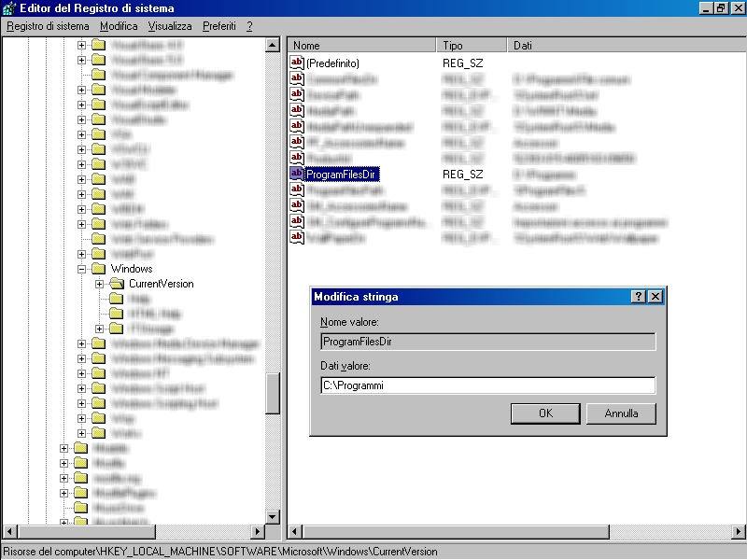Viewport: 747px width, 560px height.
Task: Select the Windows key folder icon
Action: 98,269
